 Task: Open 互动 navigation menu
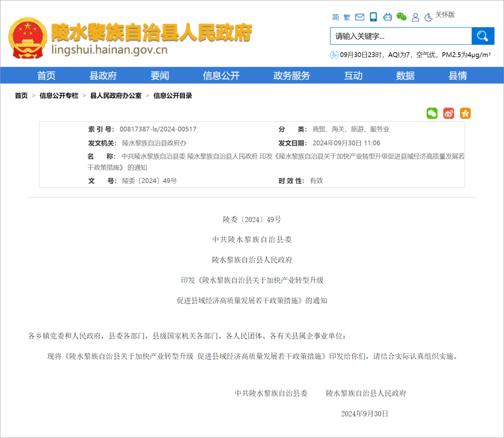pyautogui.click(x=353, y=76)
